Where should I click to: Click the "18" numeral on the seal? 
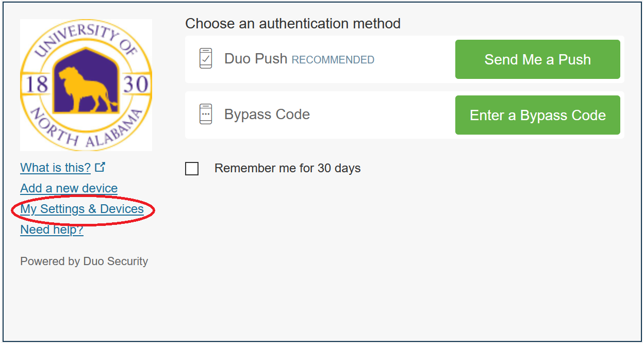tap(37, 84)
